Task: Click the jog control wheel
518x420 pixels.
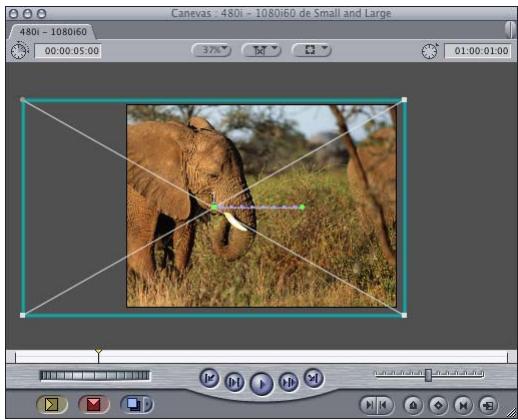Action: 95,376
